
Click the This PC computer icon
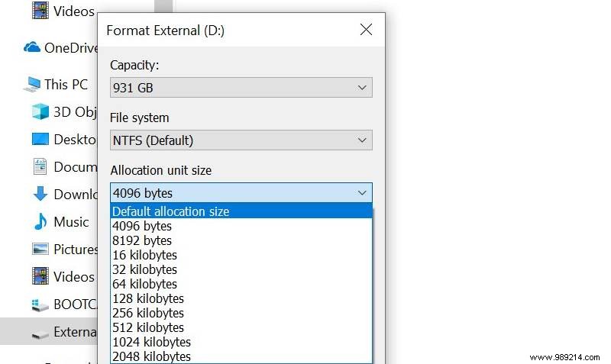pos(32,84)
